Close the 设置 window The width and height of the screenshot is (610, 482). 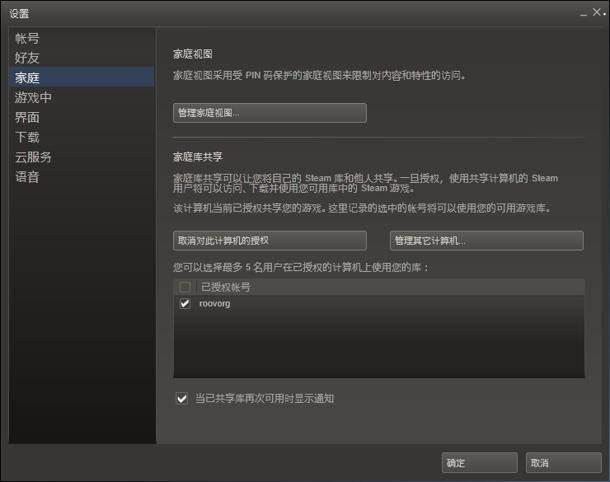596,12
